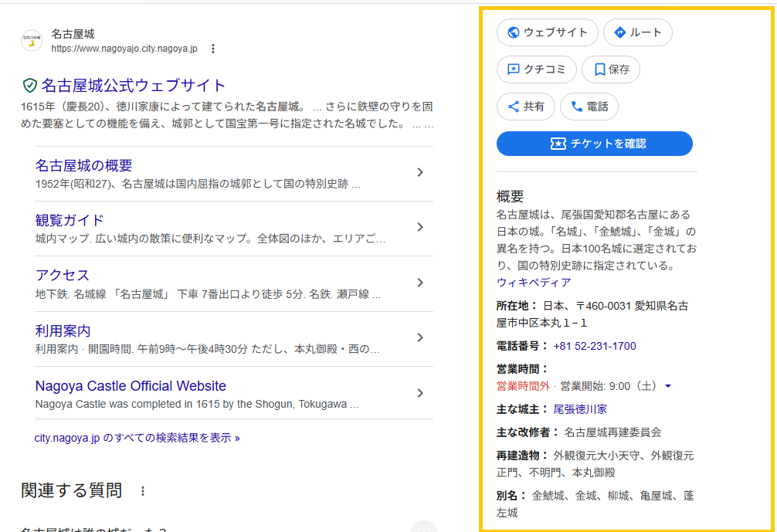Open the アクセス sitelink
The width and height of the screenshot is (777, 532).
63,275
